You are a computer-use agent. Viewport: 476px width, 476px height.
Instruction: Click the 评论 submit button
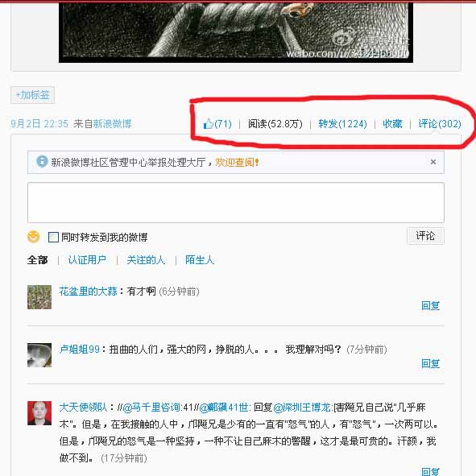(425, 236)
